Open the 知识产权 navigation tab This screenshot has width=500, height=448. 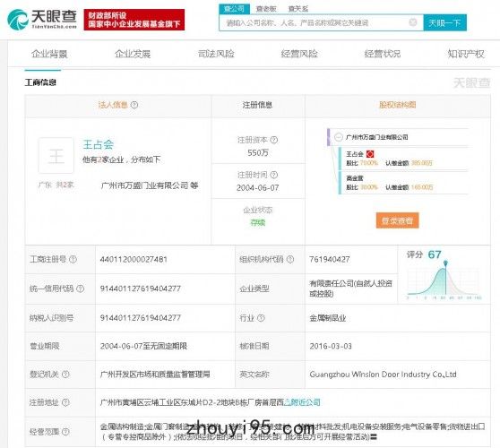pos(466,54)
